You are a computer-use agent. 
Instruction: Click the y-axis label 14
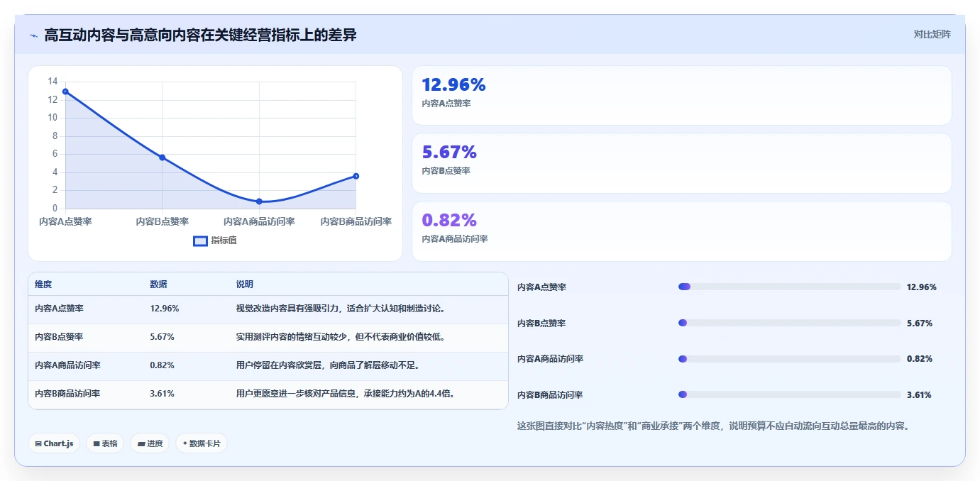point(53,82)
